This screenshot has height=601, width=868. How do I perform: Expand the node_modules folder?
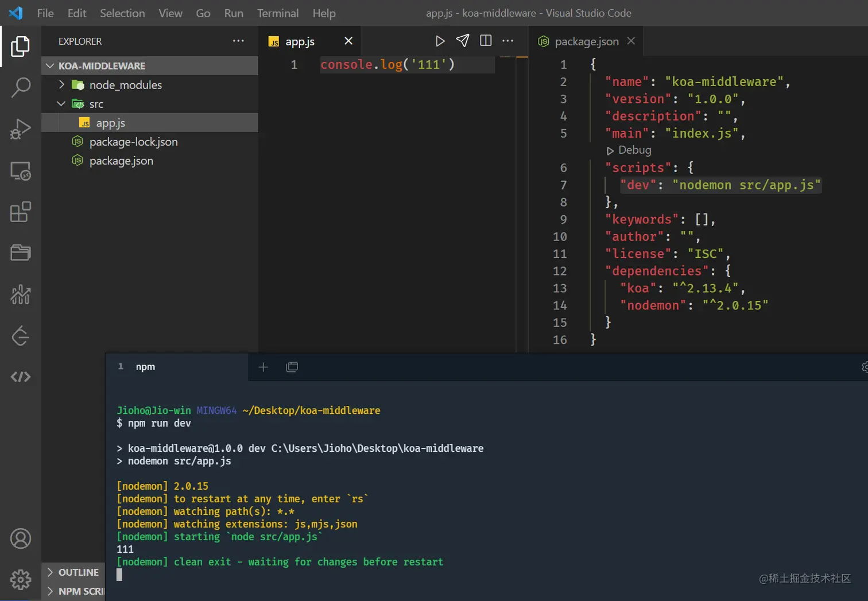[x=150, y=85]
